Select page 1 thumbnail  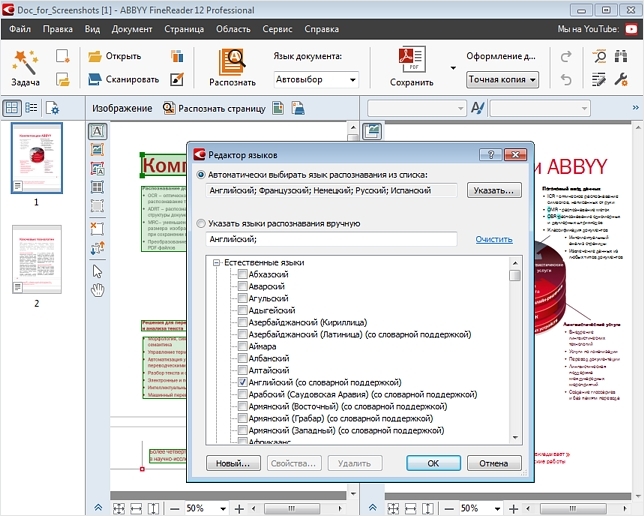[x=37, y=158]
